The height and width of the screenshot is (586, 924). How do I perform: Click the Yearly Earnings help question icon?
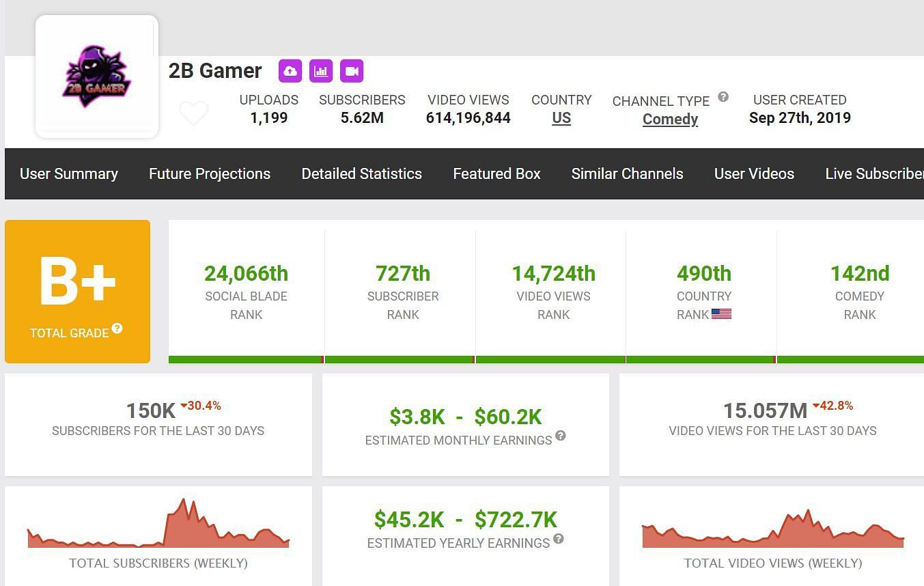coord(559,539)
